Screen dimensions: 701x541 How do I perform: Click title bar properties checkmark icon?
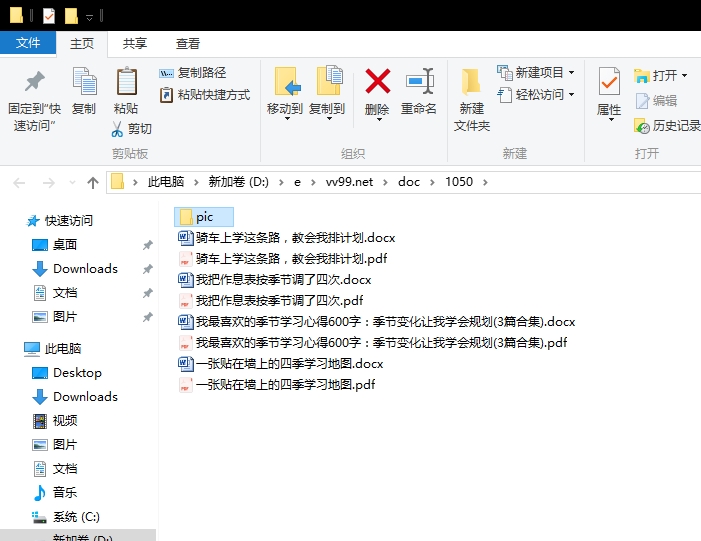[49, 16]
